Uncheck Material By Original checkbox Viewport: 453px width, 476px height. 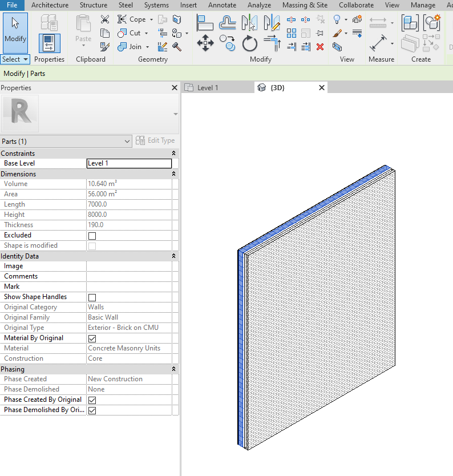pos(92,338)
